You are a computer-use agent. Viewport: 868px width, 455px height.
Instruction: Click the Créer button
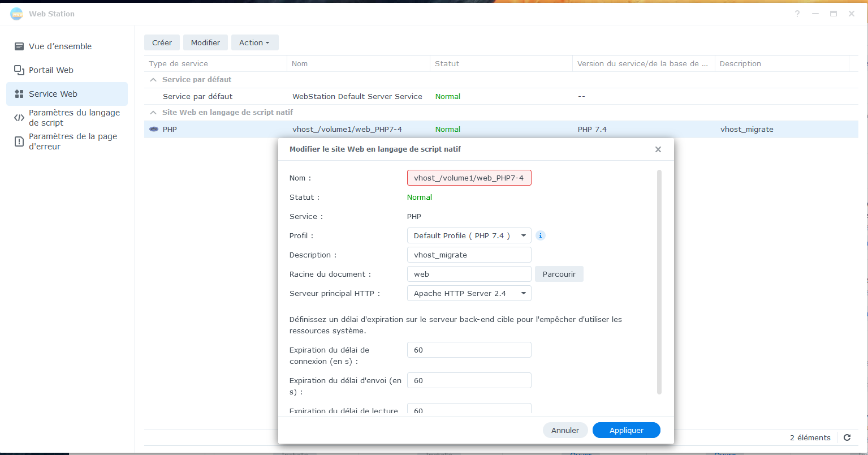click(162, 42)
